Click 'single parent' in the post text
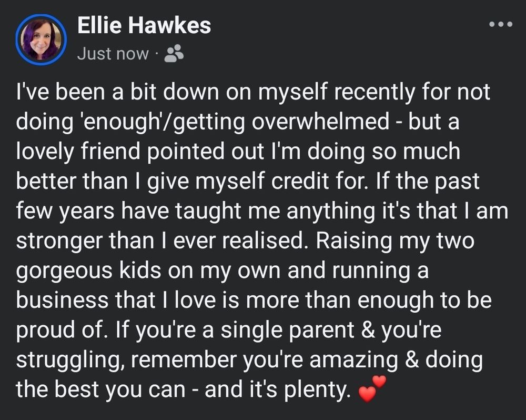526x420 pixels. click(288, 331)
